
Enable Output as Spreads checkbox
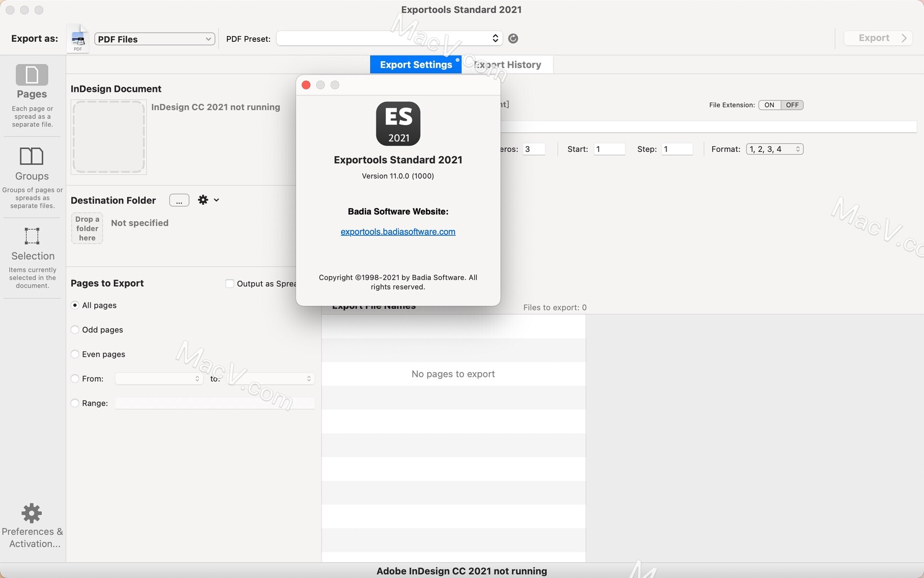(230, 284)
